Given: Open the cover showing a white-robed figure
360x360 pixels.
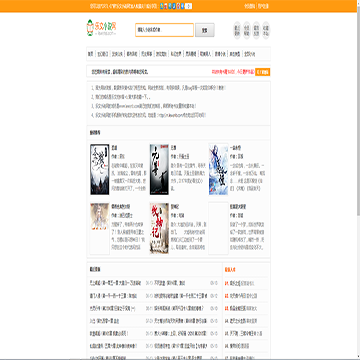Looking at the screenshot, I should 100,229.
